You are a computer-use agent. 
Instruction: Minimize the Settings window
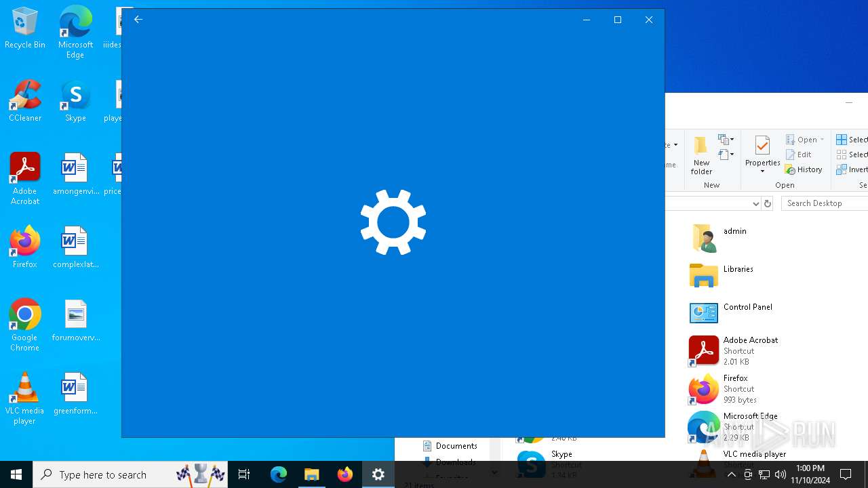click(587, 20)
